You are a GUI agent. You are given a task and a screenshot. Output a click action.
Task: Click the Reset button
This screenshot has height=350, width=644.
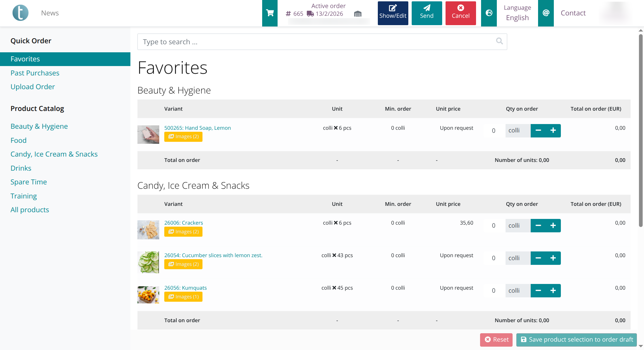(496, 340)
